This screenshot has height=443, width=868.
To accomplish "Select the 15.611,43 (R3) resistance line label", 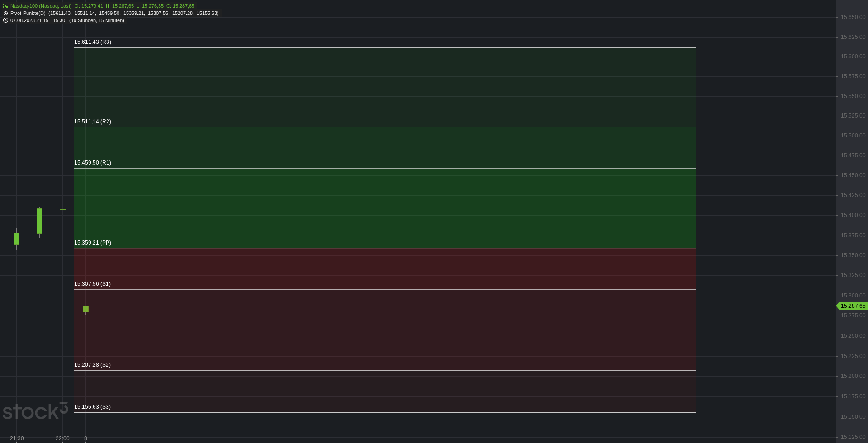I will tap(93, 42).
